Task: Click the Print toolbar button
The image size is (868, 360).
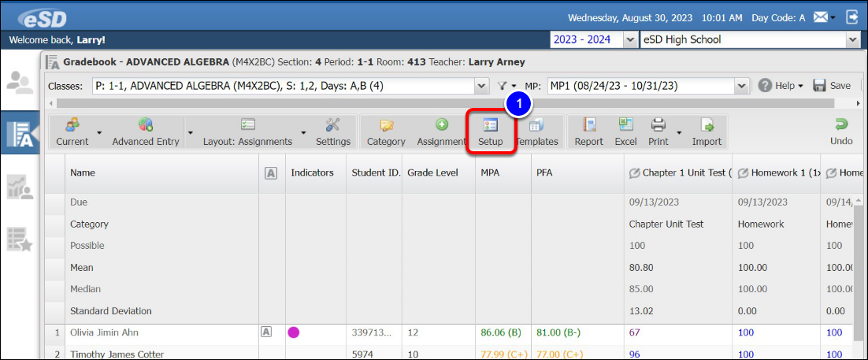Action: click(x=658, y=132)
